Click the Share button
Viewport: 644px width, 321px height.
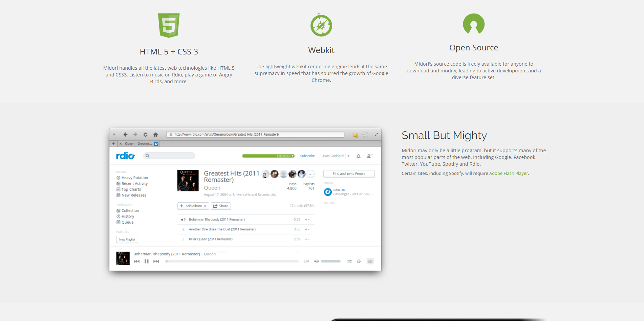(x=221, y=206)
